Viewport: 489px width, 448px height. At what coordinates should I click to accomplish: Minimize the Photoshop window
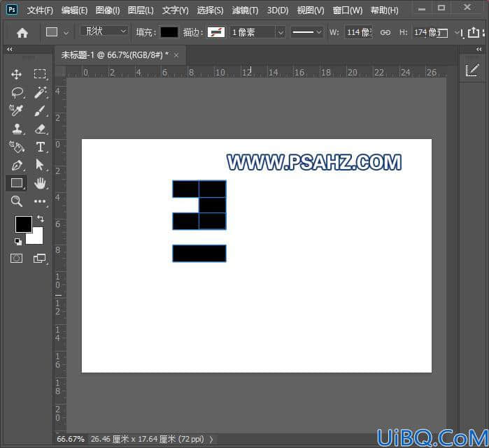click(422, 8)
